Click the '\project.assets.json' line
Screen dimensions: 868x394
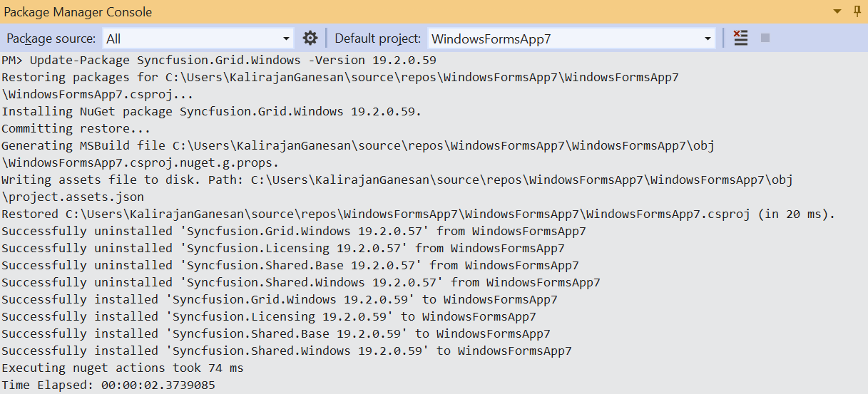[73, 197]
